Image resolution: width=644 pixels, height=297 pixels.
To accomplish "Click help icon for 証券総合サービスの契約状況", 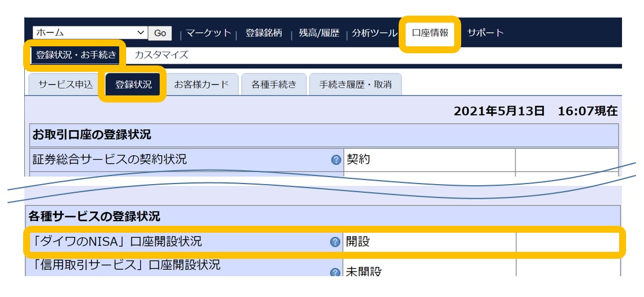I will point(336,160).
